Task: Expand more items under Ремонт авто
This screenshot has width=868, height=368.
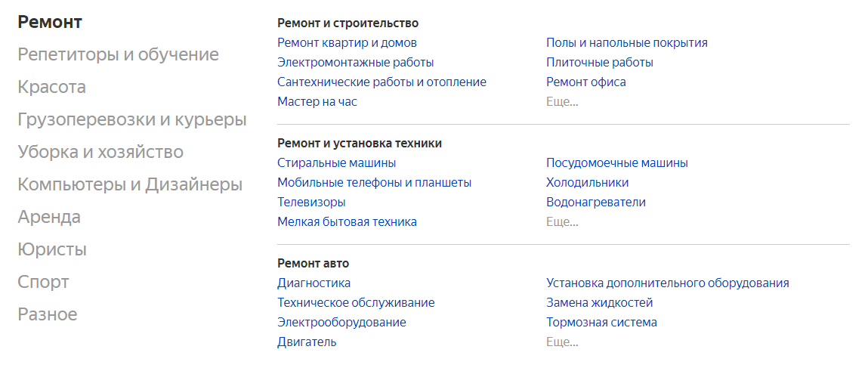Action: point(562,342)
